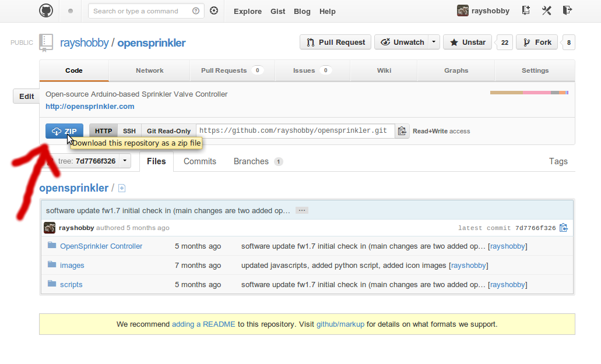Switch to the Branches subtab
This screenshot has height=364, width=601.
[258, 161]
